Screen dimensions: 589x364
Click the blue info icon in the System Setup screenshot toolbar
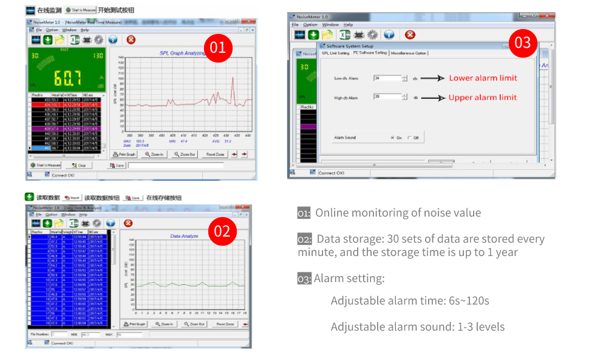click(x=389, y=35)
